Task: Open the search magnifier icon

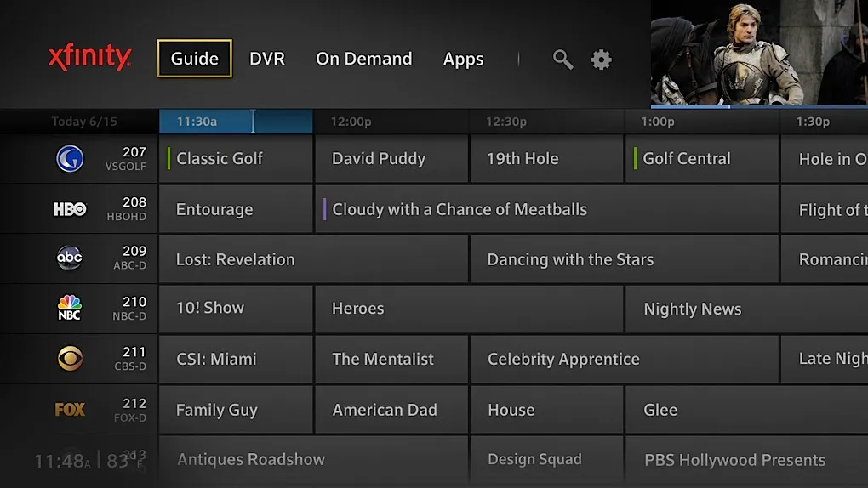Action: pyautogui.click(x=562, y=60)
